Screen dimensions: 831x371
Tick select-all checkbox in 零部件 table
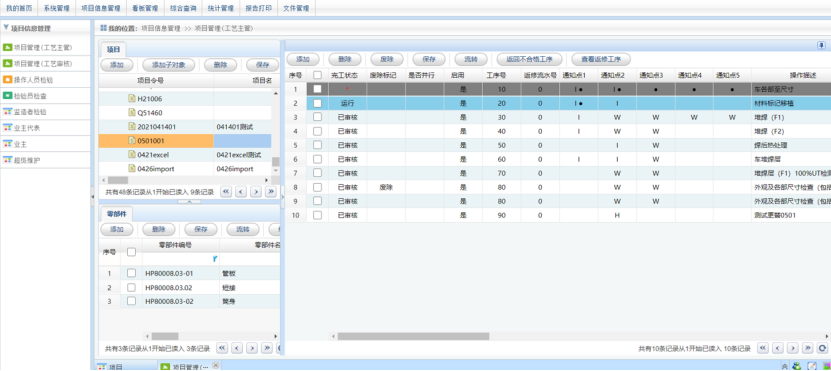[x=131, y=252]
